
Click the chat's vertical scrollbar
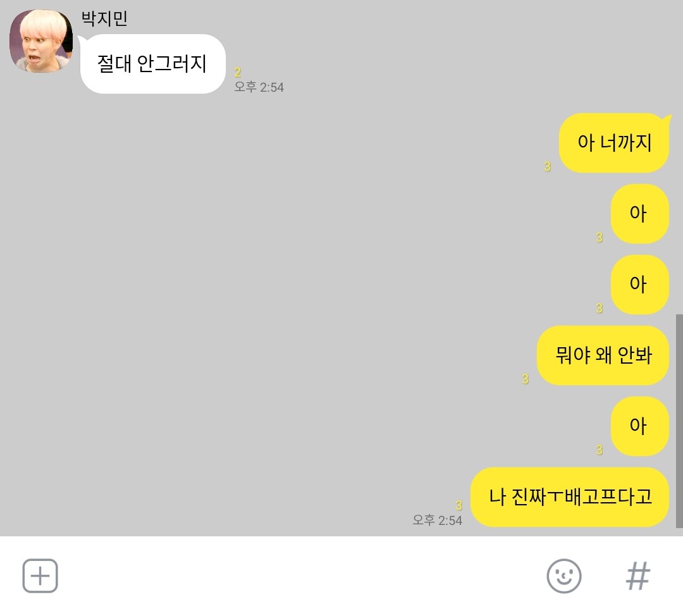tap(679, 421)
